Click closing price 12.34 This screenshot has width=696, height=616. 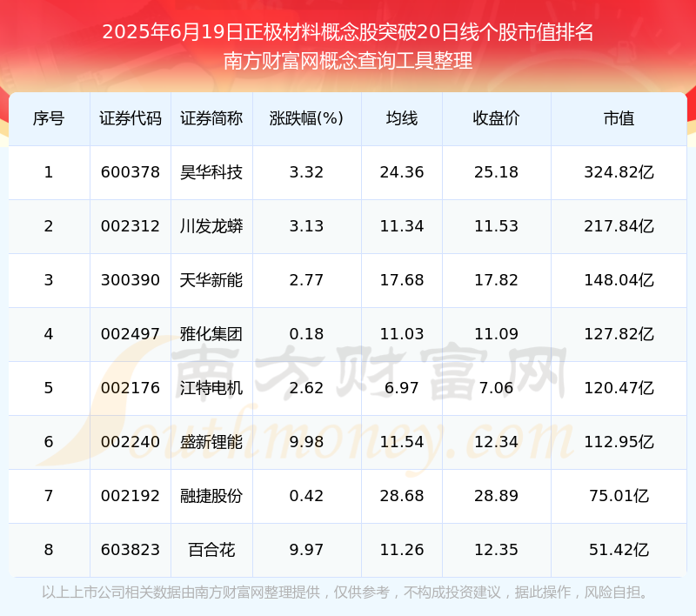point(496,442)
